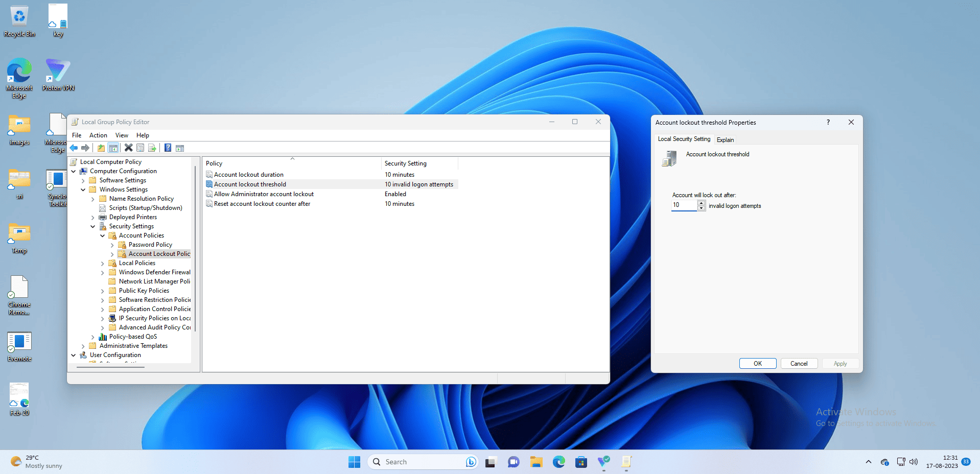Click the taskbar Search box
This screenshot has height=474, width=980.
[x=422, y=462]
